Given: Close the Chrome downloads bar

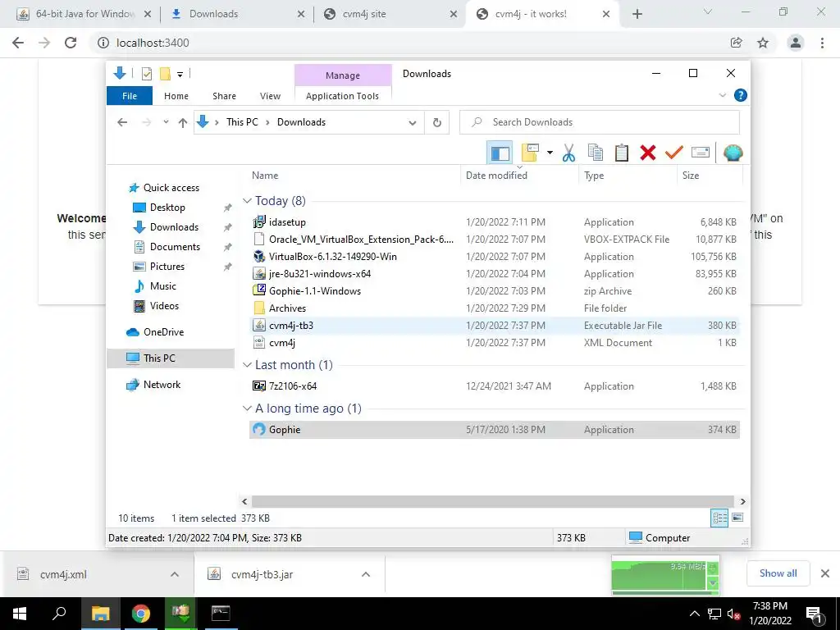Looking at the screenshot, I should click(825, 573).
